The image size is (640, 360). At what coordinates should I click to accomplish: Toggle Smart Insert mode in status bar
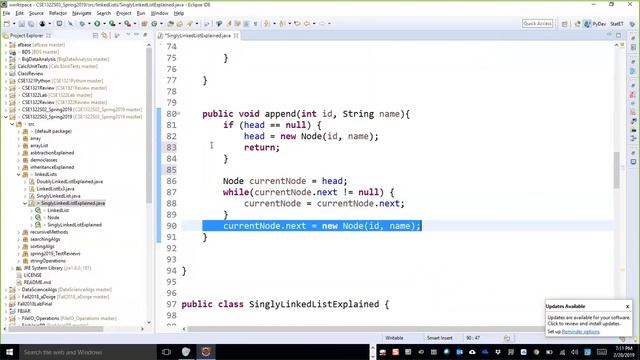coord(440,338)
